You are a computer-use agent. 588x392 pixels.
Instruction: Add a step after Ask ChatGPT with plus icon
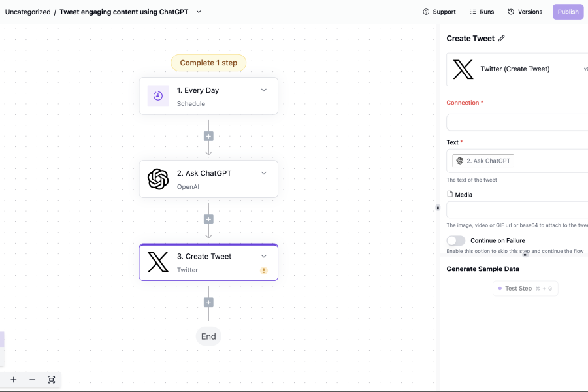[x=208, y=220]
